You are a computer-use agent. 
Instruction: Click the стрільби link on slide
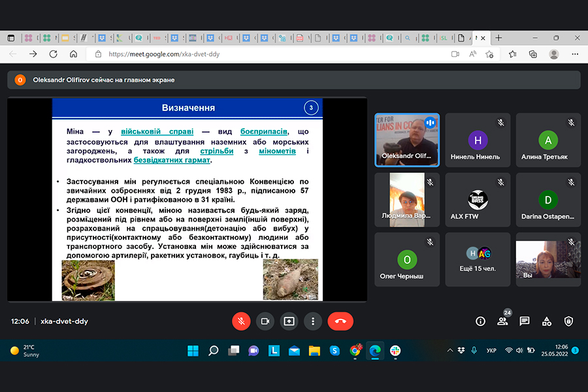click(217, 151)
